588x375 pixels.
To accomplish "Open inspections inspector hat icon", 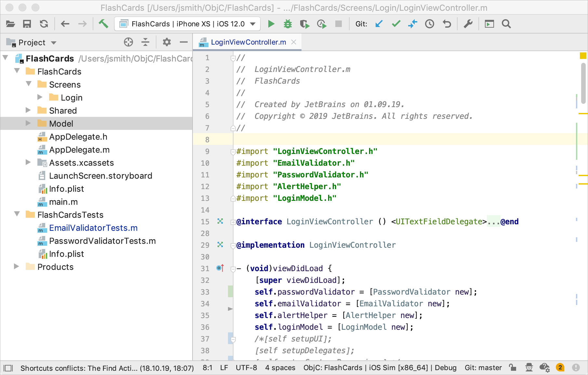I will coord(529,368).
